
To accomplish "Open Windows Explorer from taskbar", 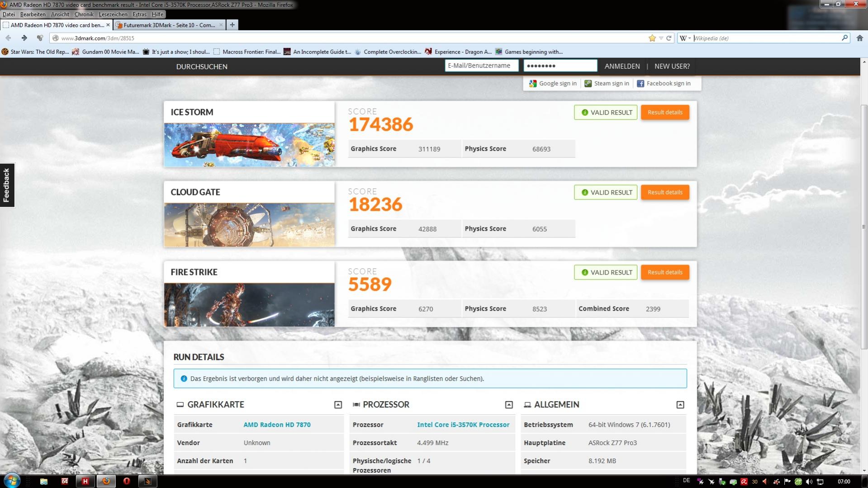I will (x=43, y=481).
